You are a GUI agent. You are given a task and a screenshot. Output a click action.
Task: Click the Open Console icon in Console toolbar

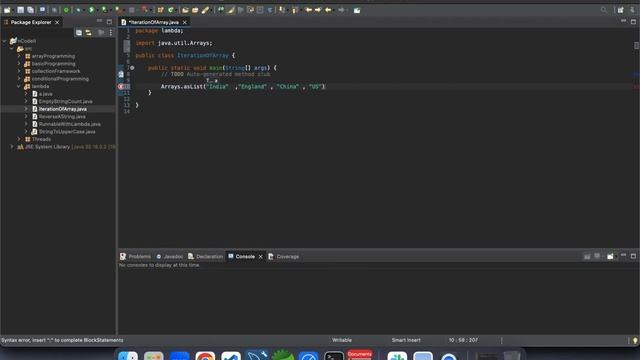coord(610,256)
